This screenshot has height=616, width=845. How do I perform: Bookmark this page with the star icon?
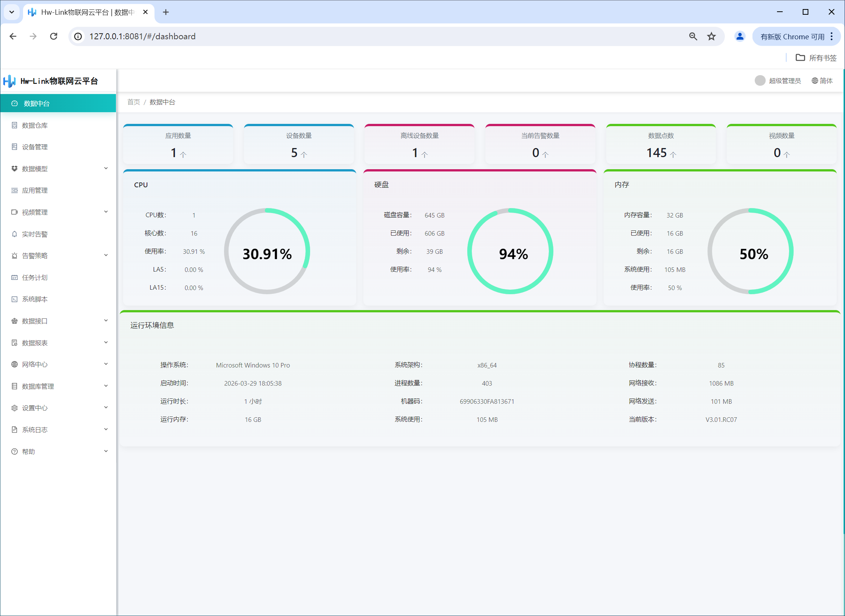click(711, 36)
